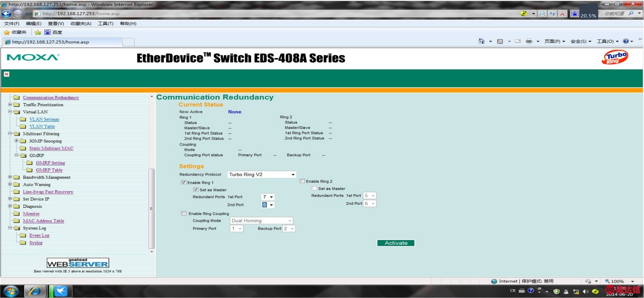
Task: Open the Static Multicast MAC link
Action: (x=51, y=149)
